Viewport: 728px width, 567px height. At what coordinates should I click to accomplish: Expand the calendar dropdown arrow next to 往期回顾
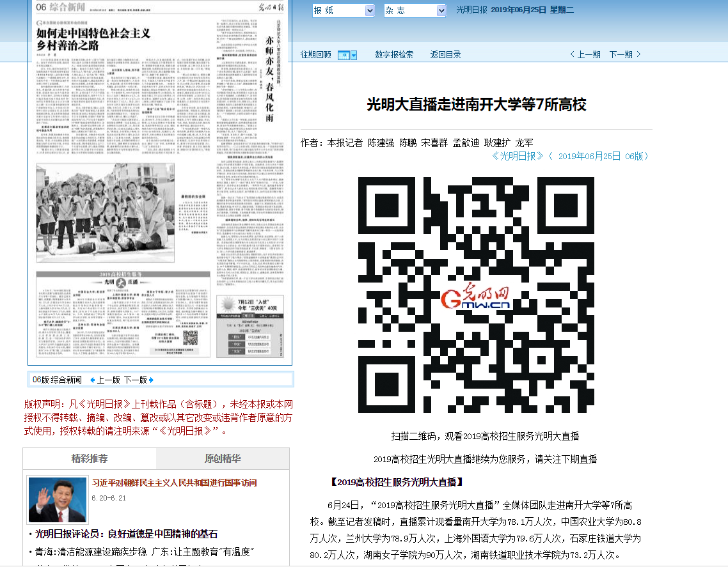(354, 55)
